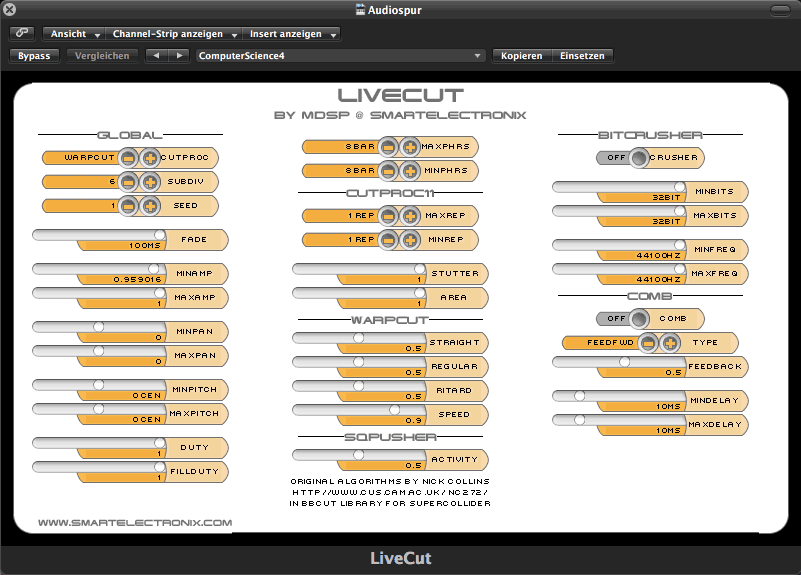This screenshot has height=575, width=801.
Task: Increase MINREP with the plus button
Action: click(x=410, y=240)
